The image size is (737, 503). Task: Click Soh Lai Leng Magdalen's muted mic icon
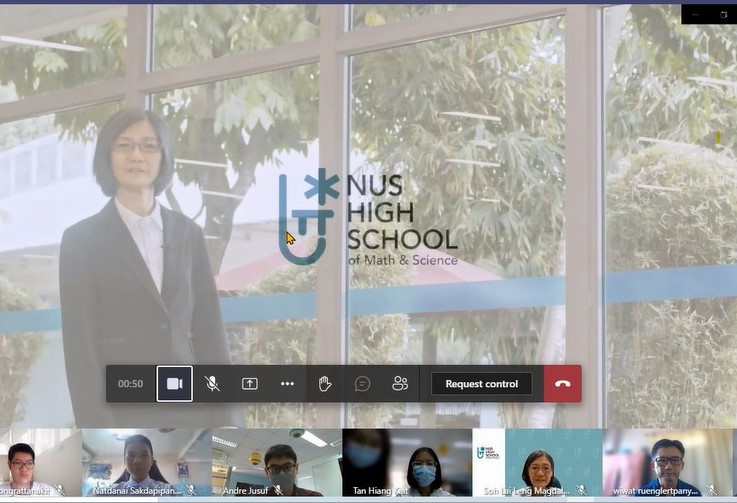pyautogui.click(x=581, y=490)
